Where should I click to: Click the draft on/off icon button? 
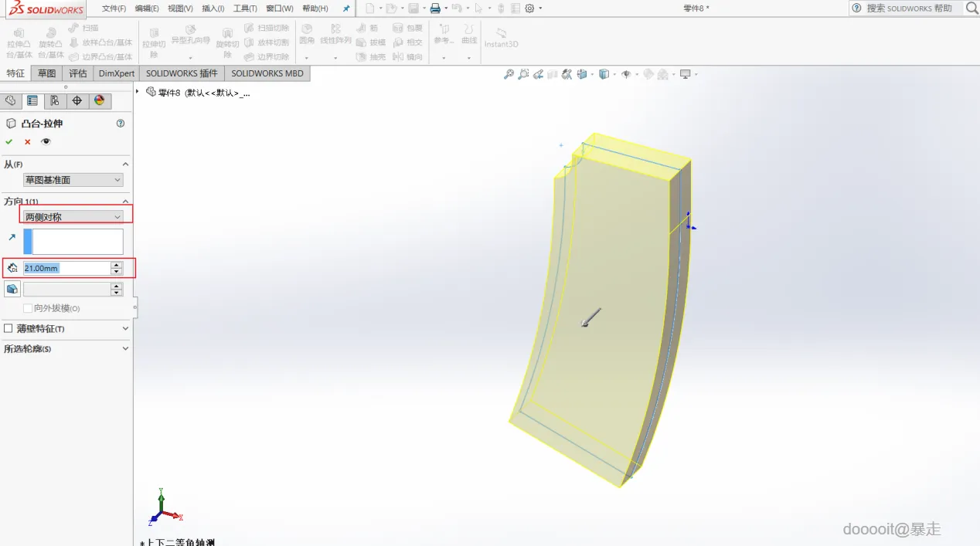[x=12, y=290]
